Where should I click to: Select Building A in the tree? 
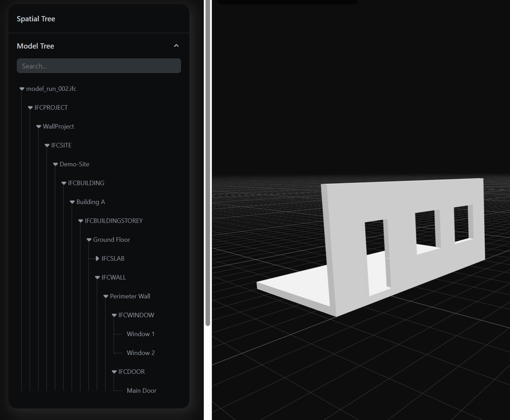pyautogui.click(x=91, y=202)
